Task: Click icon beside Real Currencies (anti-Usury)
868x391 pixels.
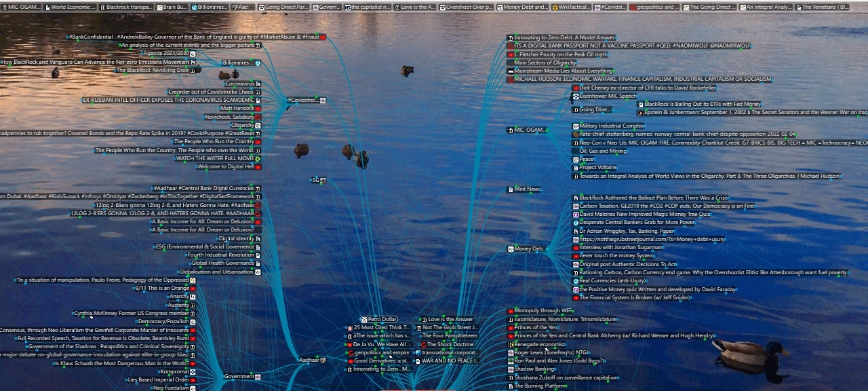Action: 576,281
